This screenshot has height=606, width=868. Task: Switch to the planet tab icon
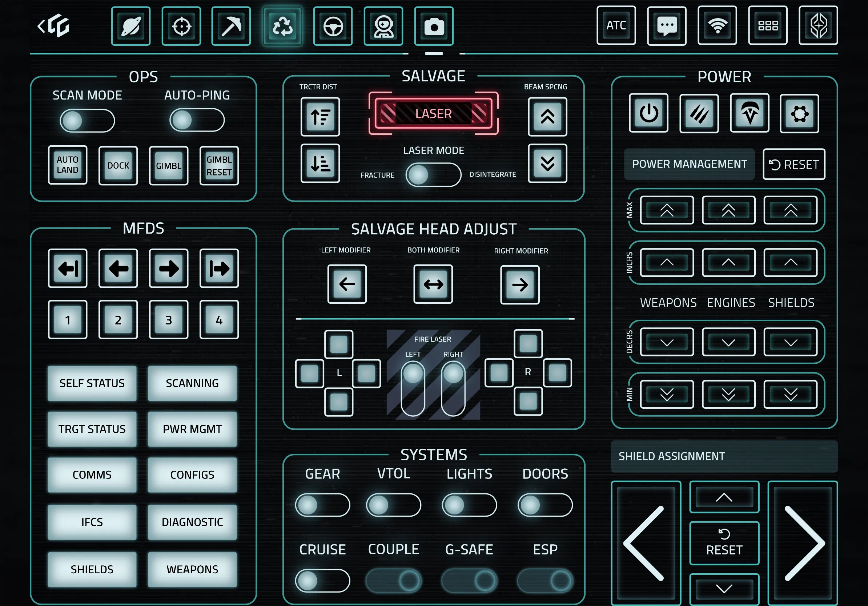tap(131, 27)
